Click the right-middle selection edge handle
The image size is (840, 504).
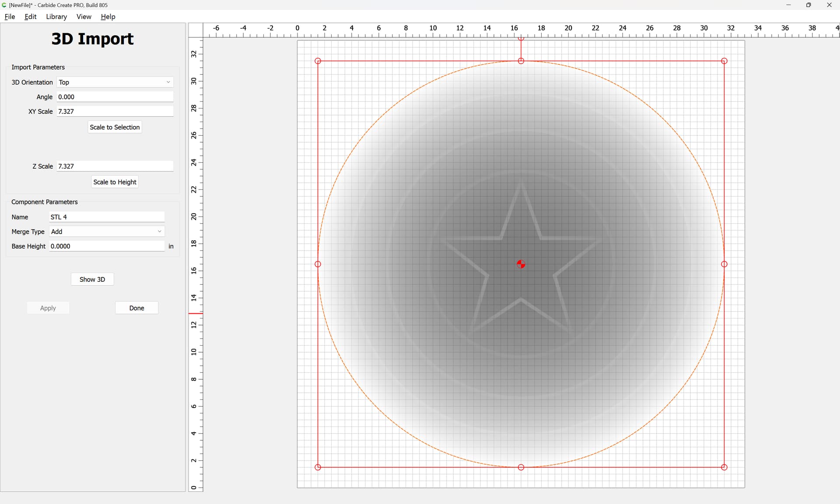point(724,264)
